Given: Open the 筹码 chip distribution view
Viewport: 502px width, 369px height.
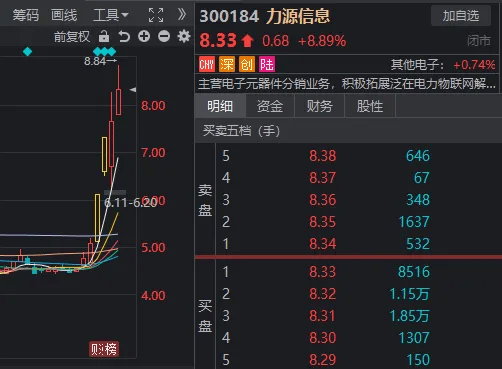Looking at the screenshot, I should click(x=26, y=15).
